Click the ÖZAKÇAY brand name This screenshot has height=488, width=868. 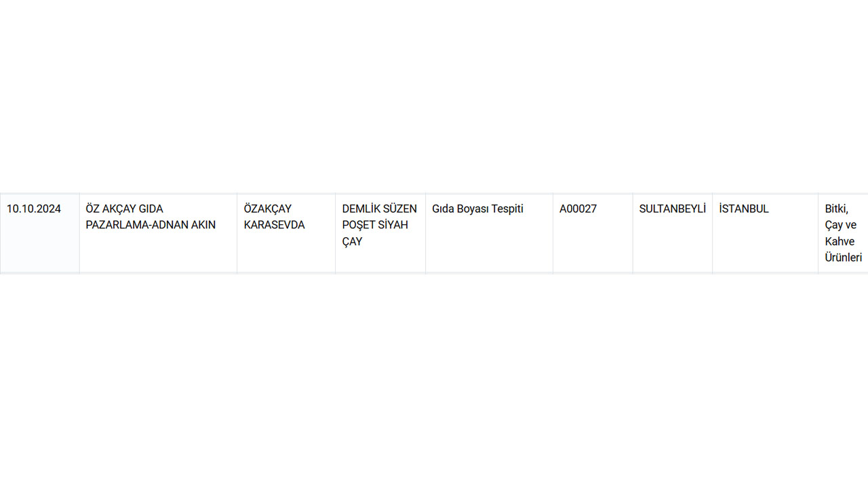coord(267,209)
